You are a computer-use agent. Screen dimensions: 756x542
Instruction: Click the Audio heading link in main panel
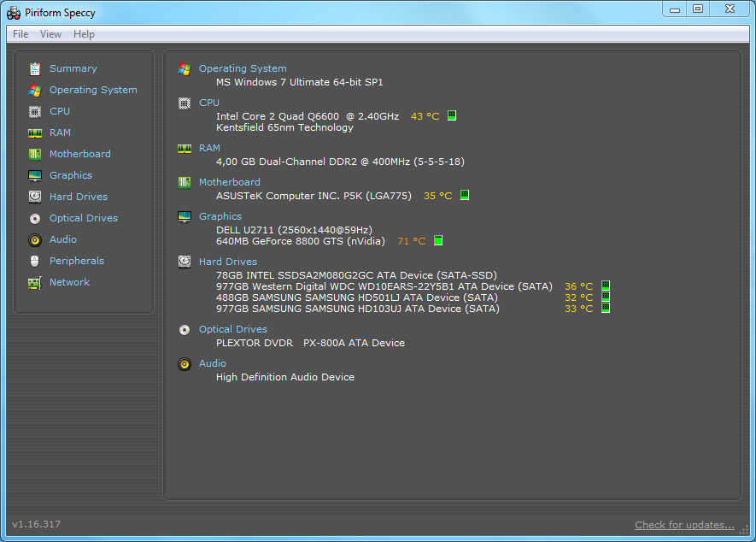[213, 363]
